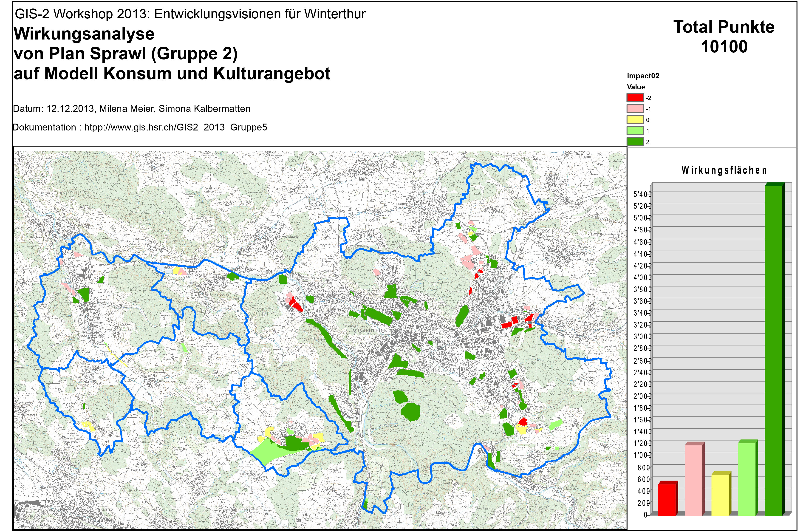Click the Datum 12.12.2013 author line
The height and width of the screenshot is (532, 806).
(x=132, y=109)
